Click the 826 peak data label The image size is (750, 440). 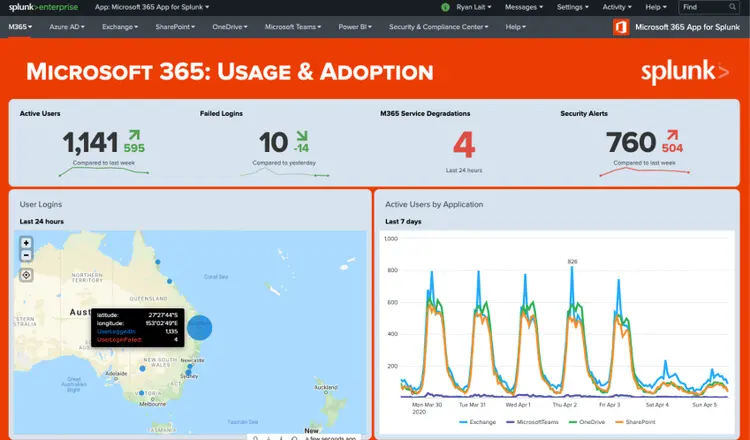click(572, 262)
